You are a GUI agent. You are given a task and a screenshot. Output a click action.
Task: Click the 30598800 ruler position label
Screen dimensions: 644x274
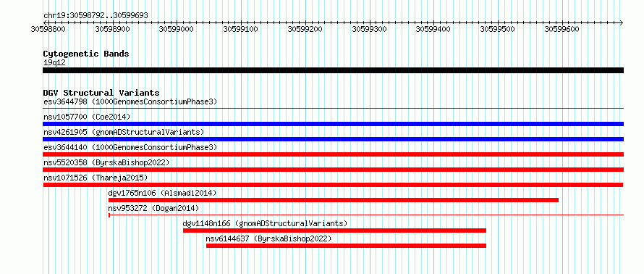coord(48,29)
